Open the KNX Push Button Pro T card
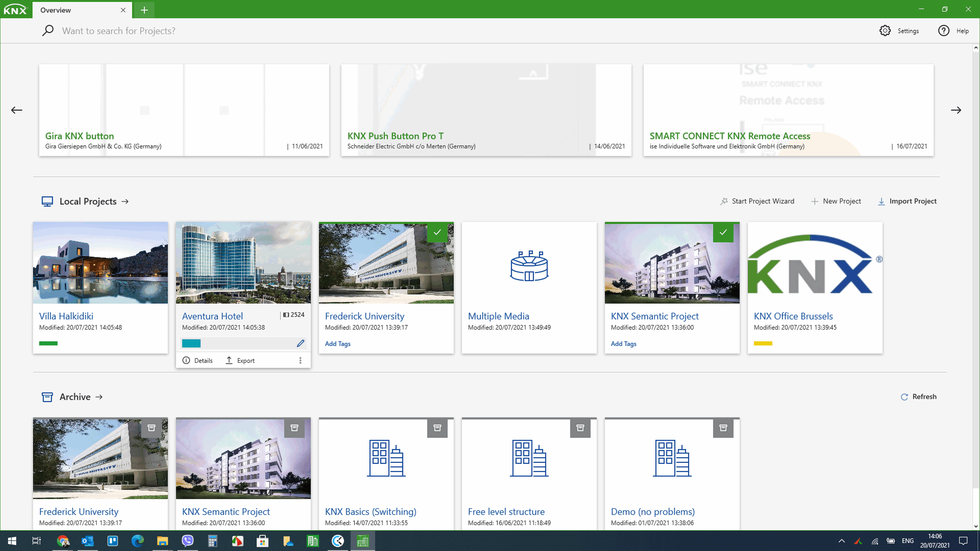This screenshot has width=980, height=551. coord(486,110)
